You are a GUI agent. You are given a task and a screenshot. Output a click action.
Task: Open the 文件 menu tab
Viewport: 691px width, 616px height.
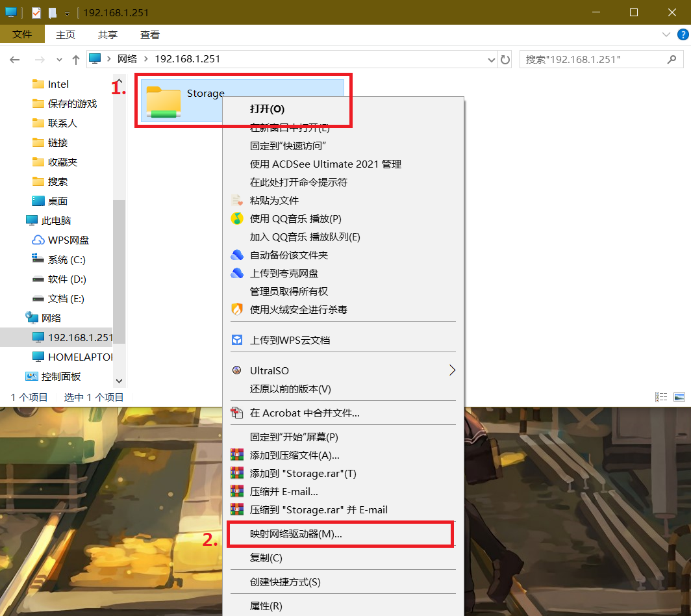(22, 34)
